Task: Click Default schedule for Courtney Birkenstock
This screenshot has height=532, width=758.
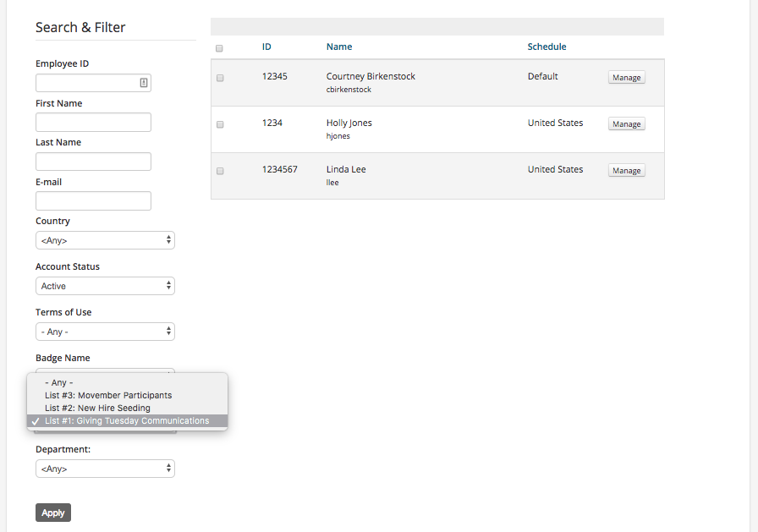Action: coord(542,76)
